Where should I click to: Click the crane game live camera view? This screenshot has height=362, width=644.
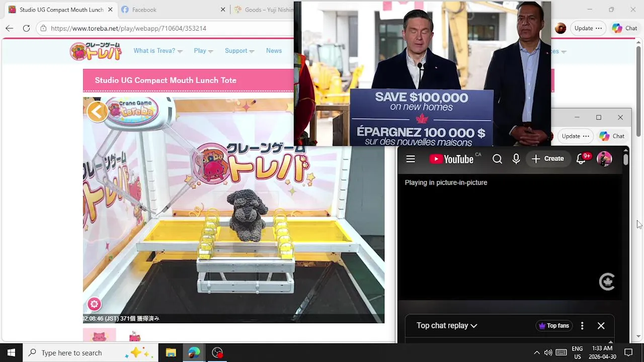(x=233, y=210)
